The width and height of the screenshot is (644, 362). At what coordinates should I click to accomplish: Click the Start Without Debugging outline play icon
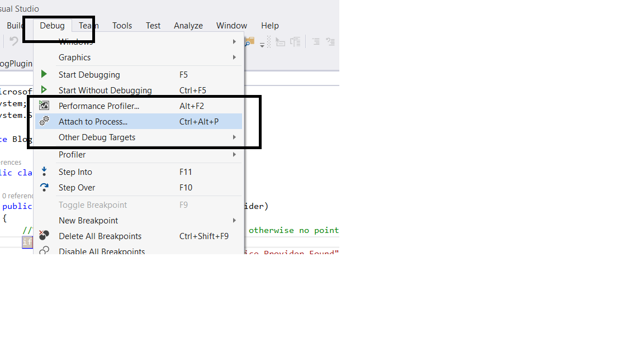(x=44, y=90)
